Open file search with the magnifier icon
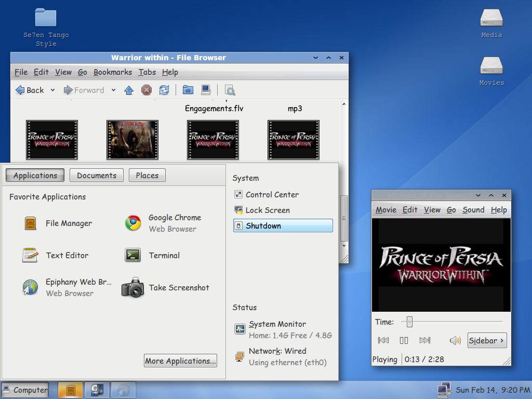Screen dimensions: 532x399 tap(230, 90)
